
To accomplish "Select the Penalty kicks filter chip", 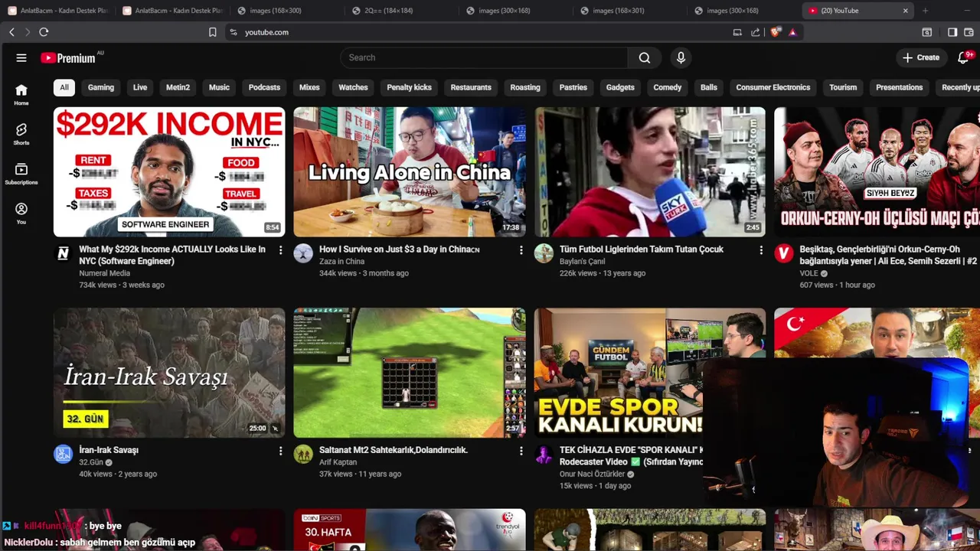I will pyautogui.click(x=410, y=87).
